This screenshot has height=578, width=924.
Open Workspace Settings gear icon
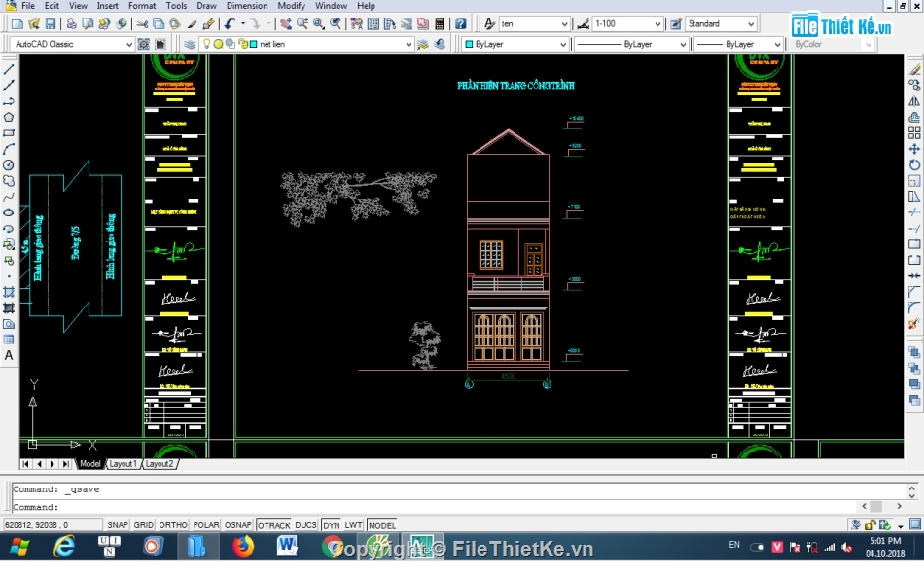143,44
